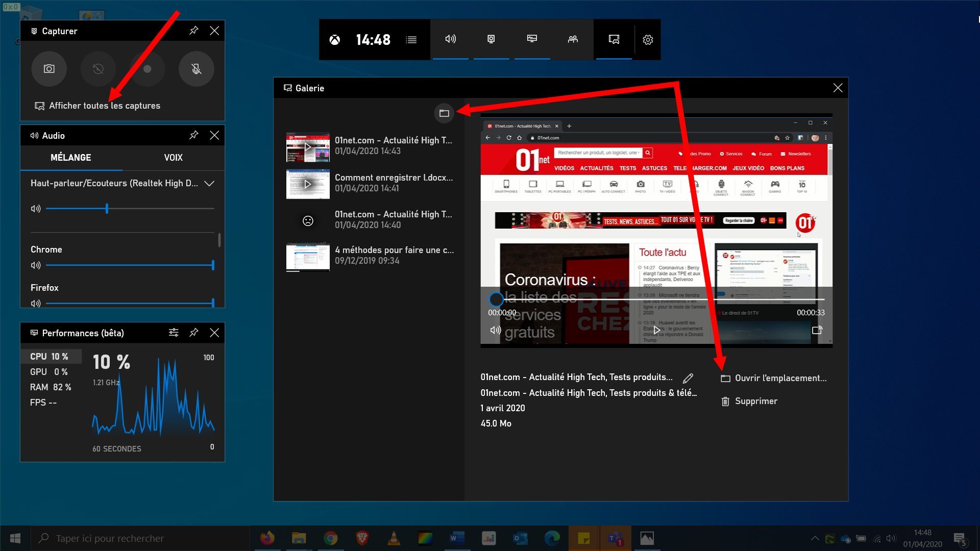
Task: Open Word from the taskbar
Action: pos(457,538)
